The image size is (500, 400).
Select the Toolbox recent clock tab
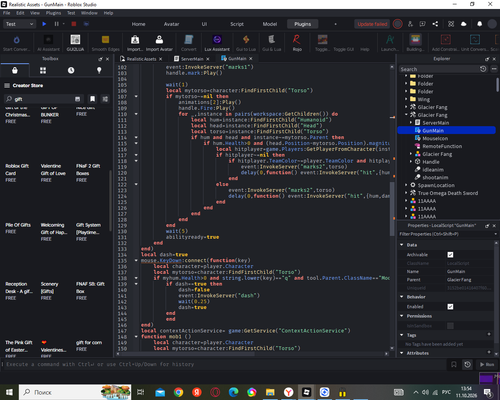[71, 70]
